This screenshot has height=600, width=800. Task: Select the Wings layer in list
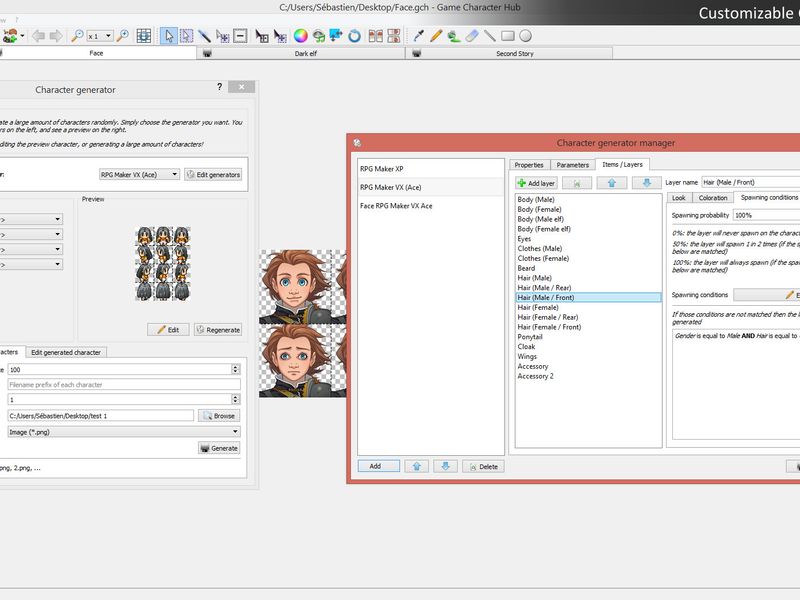(x=589, y=357)
